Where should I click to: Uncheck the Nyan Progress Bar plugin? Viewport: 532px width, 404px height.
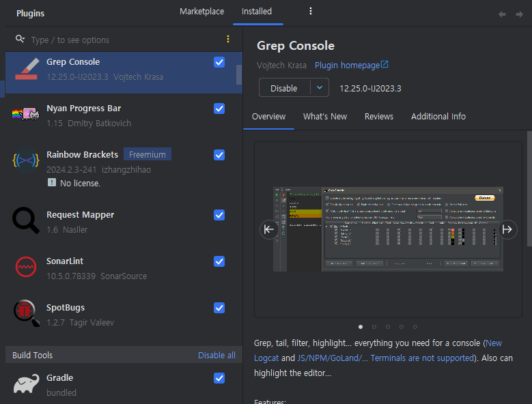click(x=219, y=109)
